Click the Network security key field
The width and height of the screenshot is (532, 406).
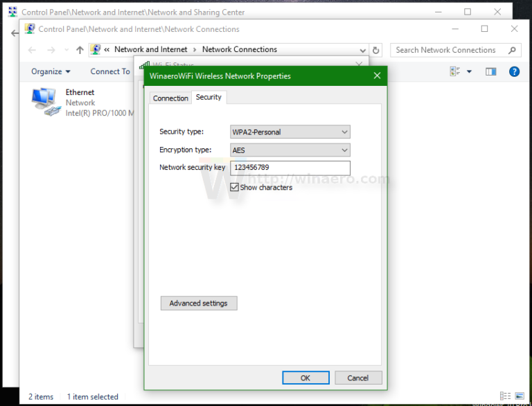pos(290,168)
